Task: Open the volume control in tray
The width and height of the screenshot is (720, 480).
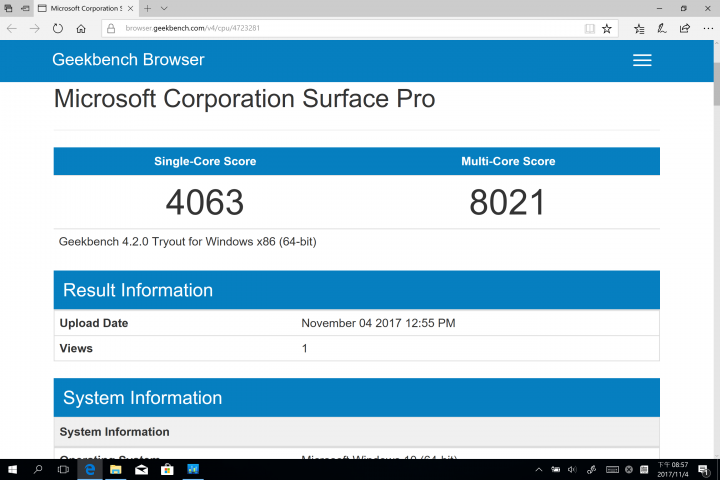Action: click(x=572, y=469)
